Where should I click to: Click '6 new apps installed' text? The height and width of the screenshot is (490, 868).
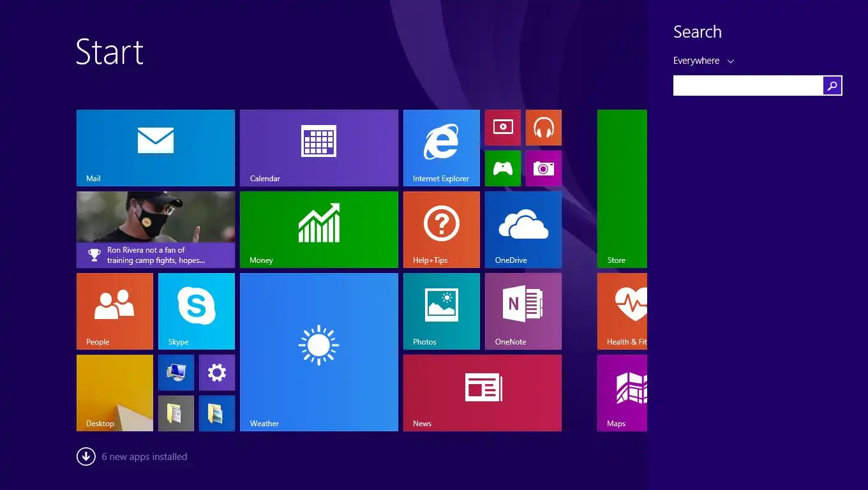coord(144,457)
